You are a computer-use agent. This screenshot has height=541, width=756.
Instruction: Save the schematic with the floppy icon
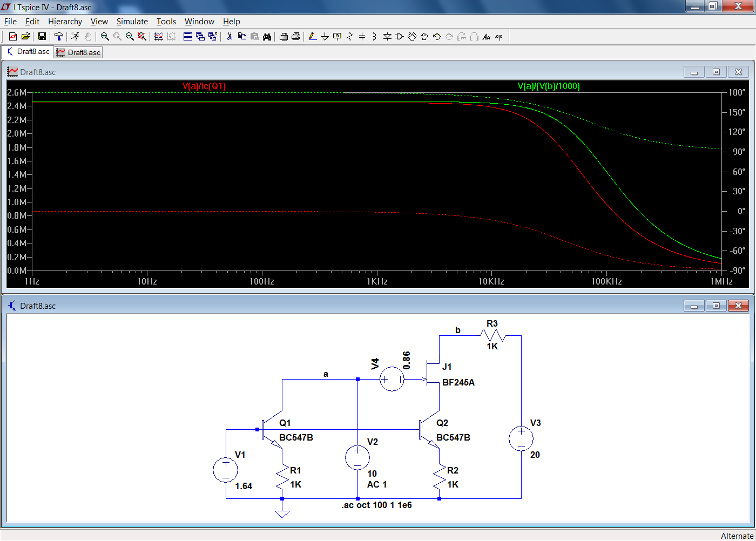[x=42, y=36]
